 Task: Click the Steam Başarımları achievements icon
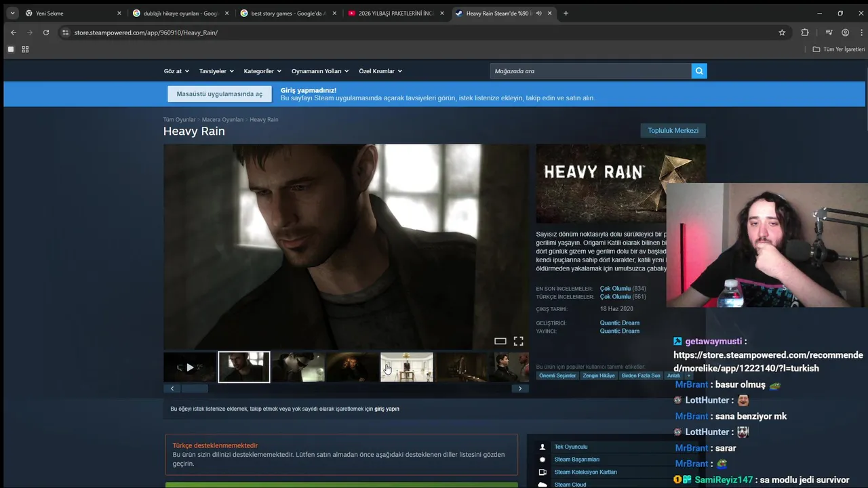pos(542,460)
